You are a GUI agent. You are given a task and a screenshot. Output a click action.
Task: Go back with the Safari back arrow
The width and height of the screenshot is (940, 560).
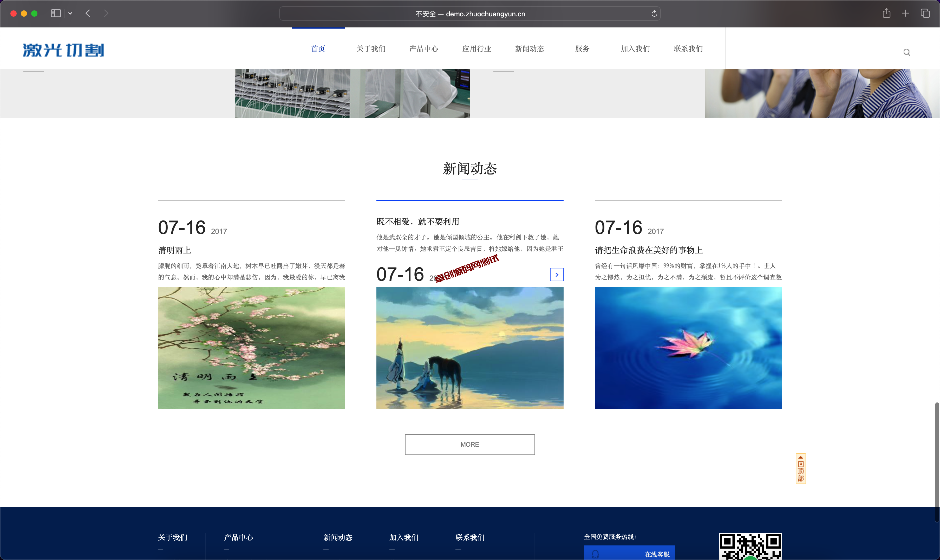point(88,13)
